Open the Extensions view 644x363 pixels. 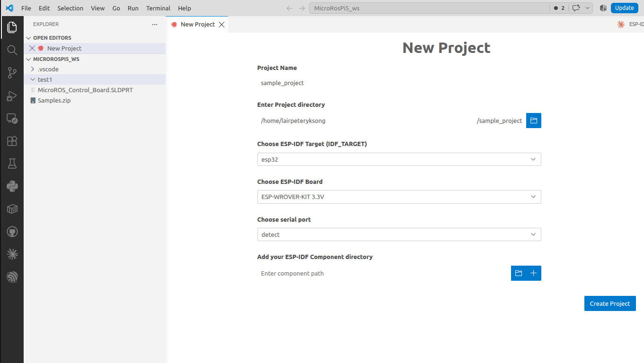coord(12,141)
